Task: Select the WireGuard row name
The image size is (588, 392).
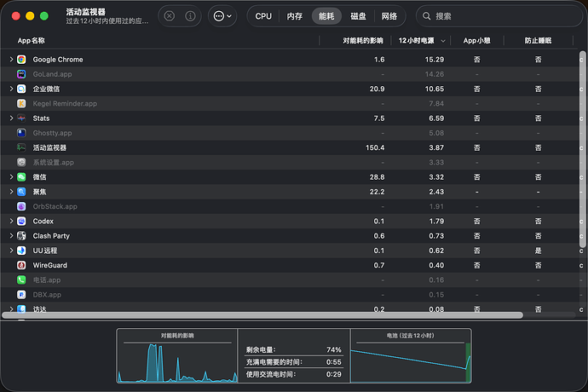Action: [50, 265]
